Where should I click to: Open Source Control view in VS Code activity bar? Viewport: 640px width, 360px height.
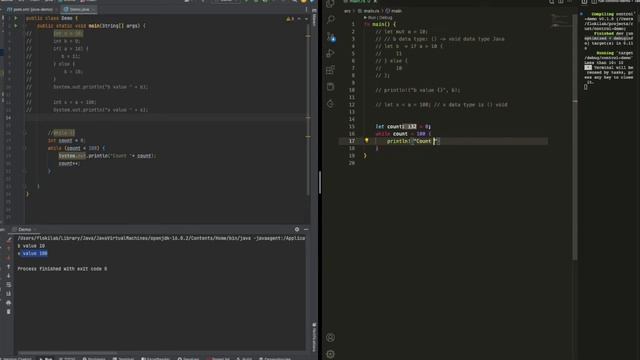click(x=331, y=37)
